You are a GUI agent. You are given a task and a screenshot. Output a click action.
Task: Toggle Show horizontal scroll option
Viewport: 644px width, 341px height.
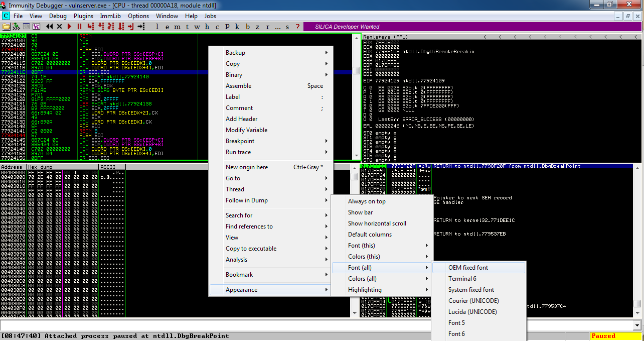(x=377, y=223)
